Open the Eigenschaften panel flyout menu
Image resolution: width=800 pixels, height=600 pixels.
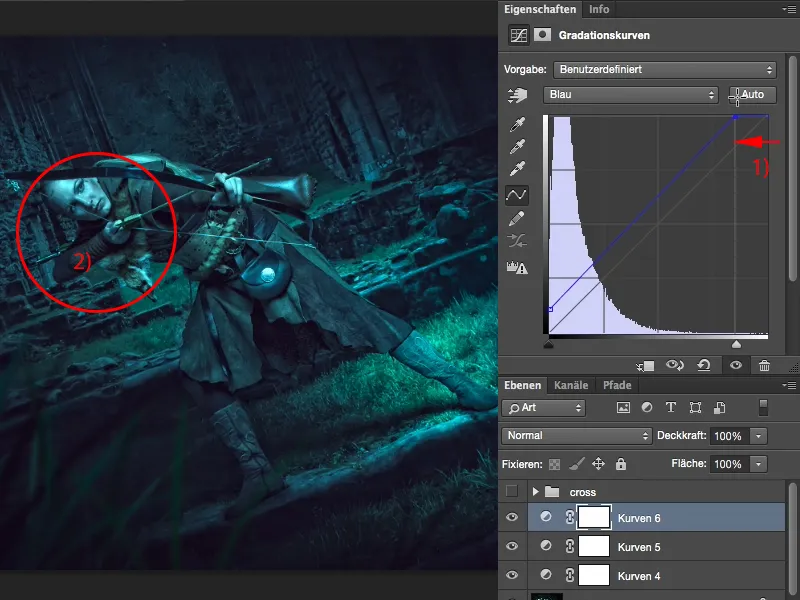click(789, 9)
